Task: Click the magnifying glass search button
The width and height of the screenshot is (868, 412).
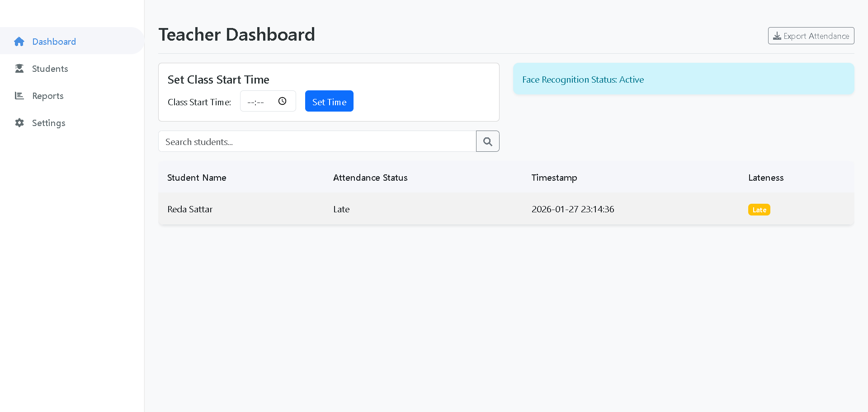Action: click(x=487, y=141)
